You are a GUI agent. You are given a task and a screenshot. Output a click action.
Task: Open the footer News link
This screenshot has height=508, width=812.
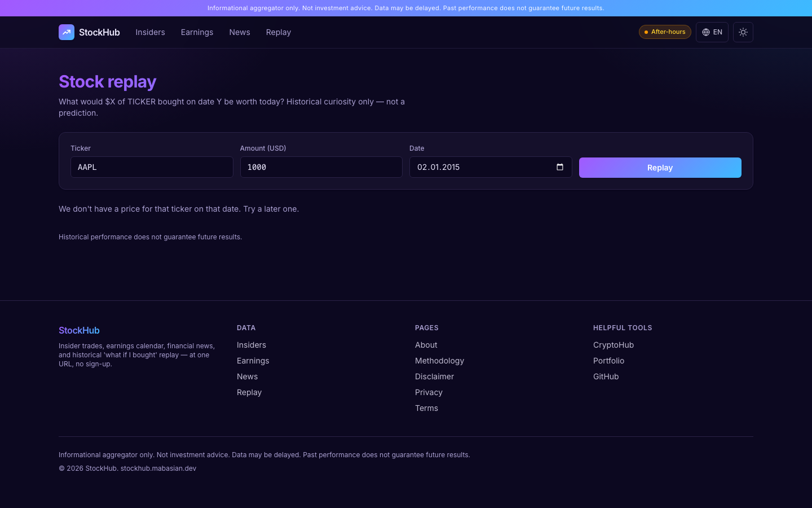point(247,376)
